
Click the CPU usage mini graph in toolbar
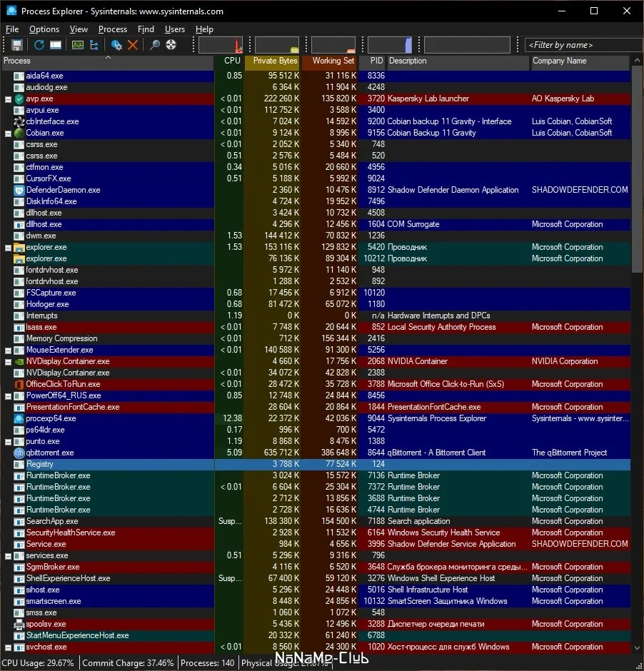tap(221, 45)
